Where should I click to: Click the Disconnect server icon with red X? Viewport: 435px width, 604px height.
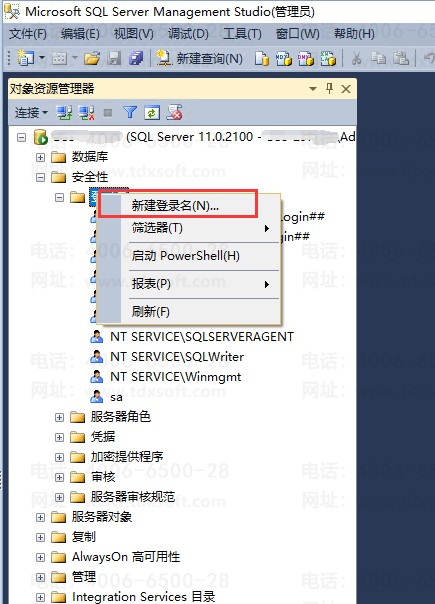click(87, 113)
